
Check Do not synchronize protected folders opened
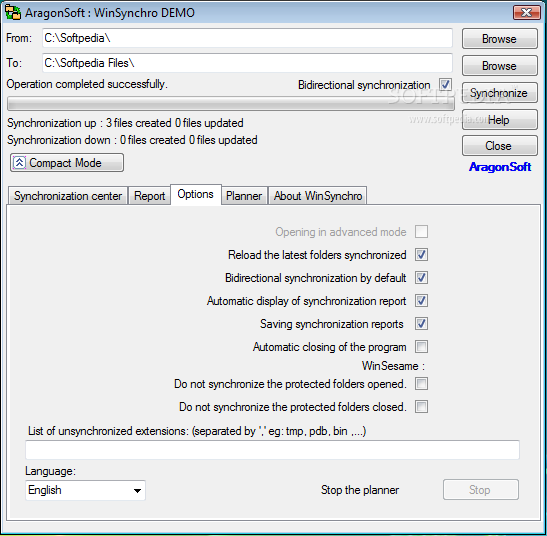tap(421, 384)
